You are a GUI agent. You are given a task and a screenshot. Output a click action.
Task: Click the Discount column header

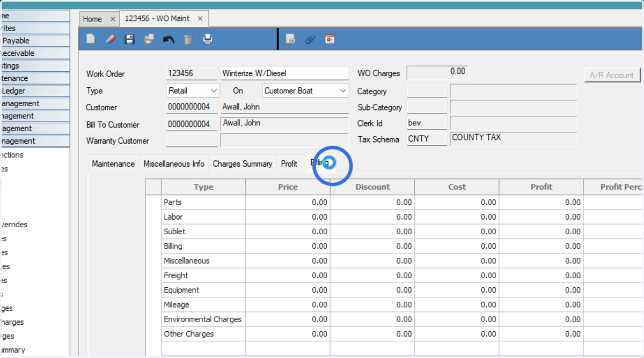coord(372,187)
